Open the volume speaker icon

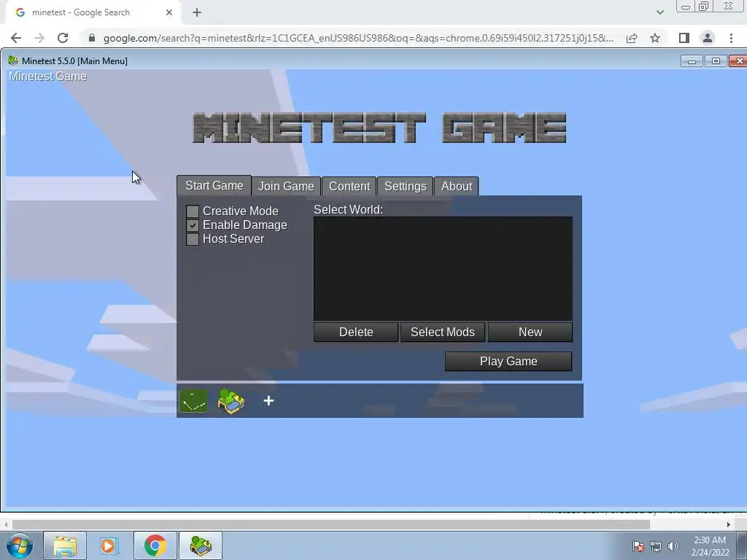[673, 546]
